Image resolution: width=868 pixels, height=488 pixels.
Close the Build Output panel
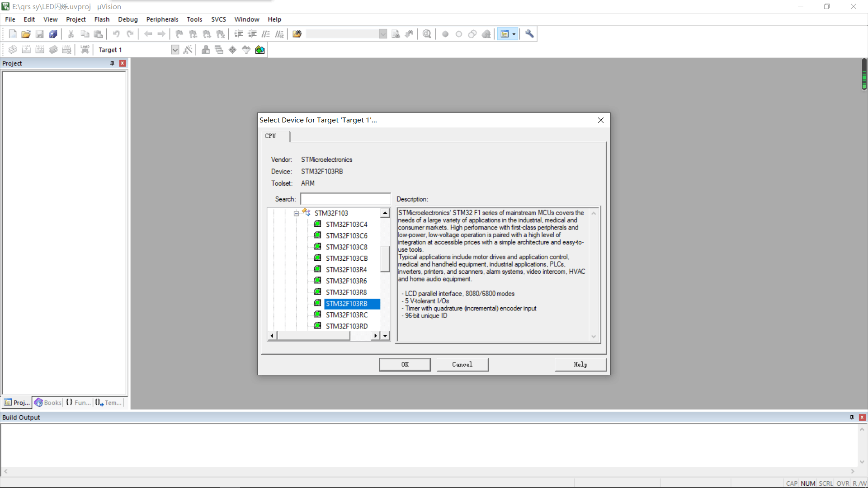(862, 418)
